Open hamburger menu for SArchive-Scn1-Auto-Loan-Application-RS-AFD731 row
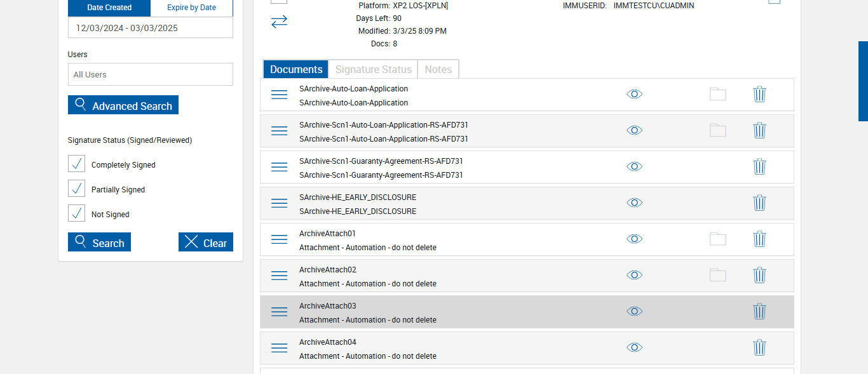The image size is (868, 374). point(280,131)
